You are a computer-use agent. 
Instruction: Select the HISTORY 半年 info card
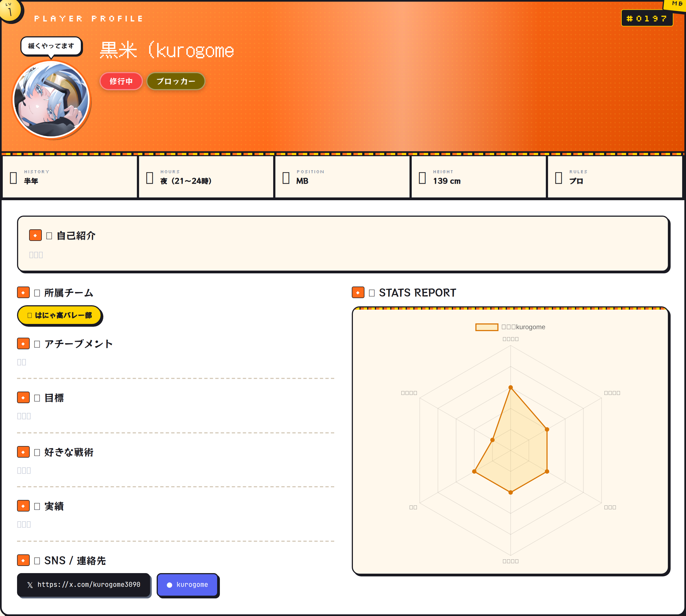(x=70, y=177)
